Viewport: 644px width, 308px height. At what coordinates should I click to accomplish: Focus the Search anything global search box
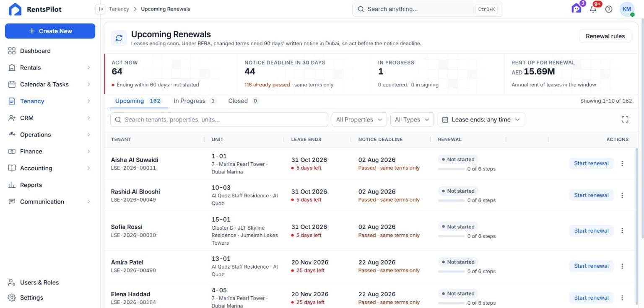pyautogui.click(x=427, y=9)
